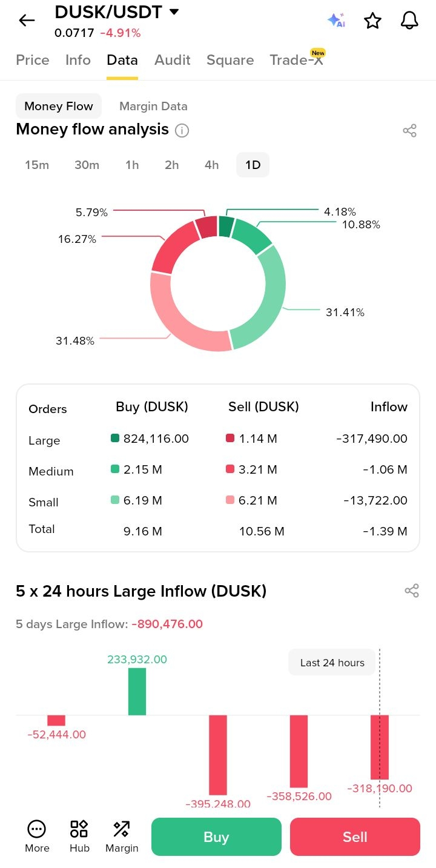Click the Large buy value 824,116.00
This screenshot has height=868, width=436.
click(156, 439)
